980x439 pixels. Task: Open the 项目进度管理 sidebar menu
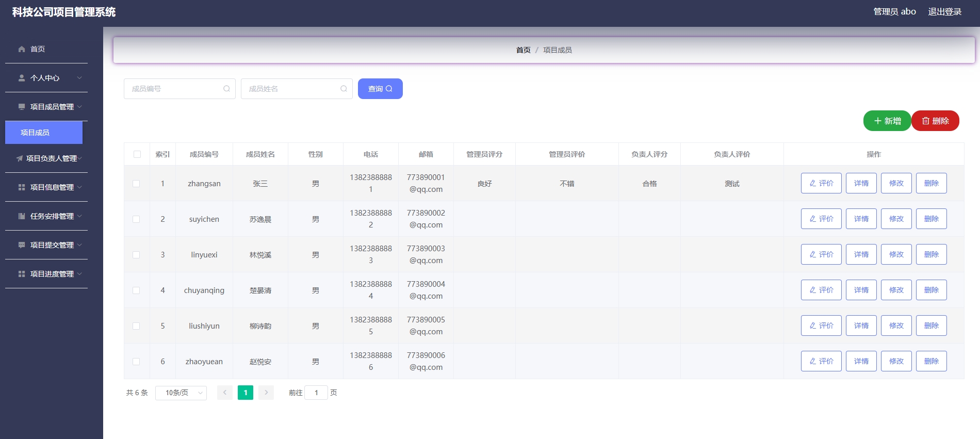46,274
